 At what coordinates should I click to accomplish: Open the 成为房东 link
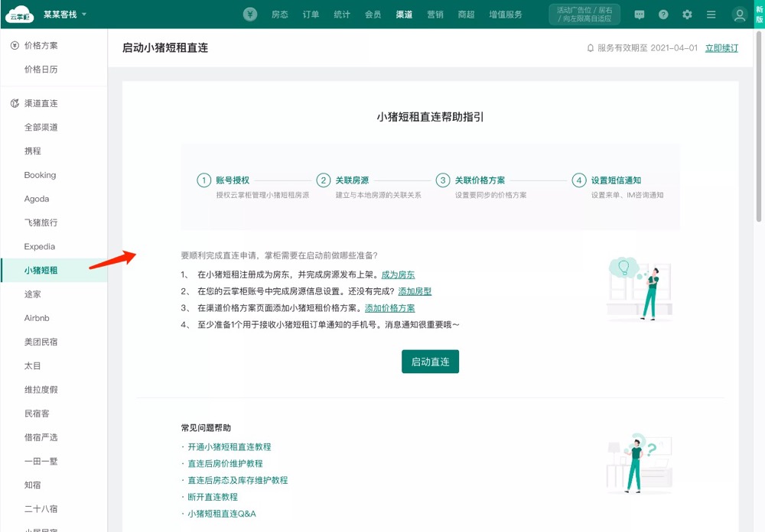(398, 274)
